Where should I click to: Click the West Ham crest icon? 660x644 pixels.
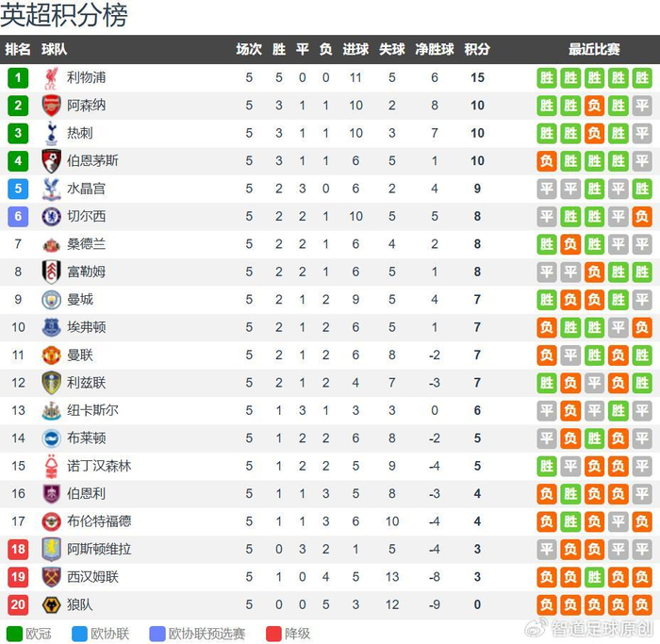pyautogui.click(x=51, y=577)
